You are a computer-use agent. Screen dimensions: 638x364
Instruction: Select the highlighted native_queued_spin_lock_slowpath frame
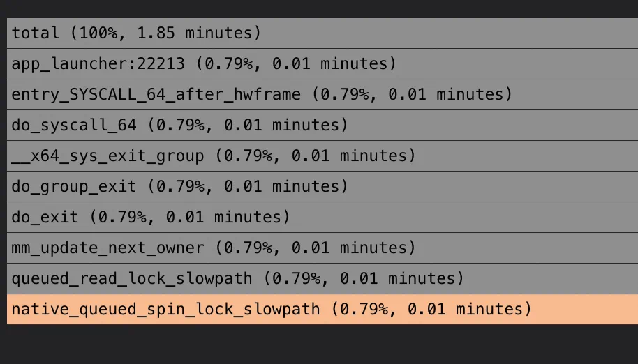click(x=322, y=309)
